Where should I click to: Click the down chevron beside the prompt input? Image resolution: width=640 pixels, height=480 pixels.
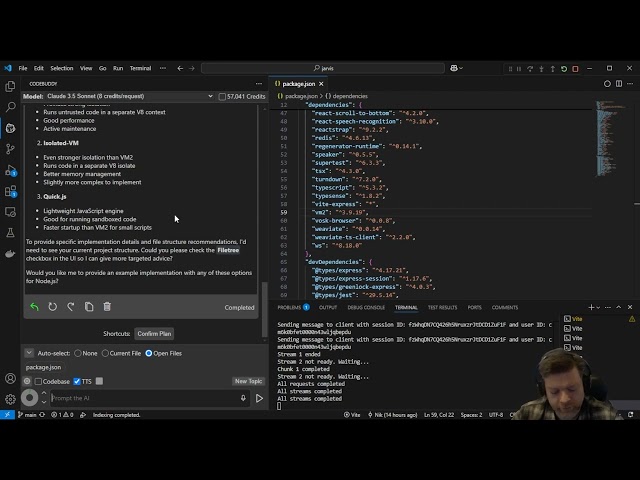(44, 402)
